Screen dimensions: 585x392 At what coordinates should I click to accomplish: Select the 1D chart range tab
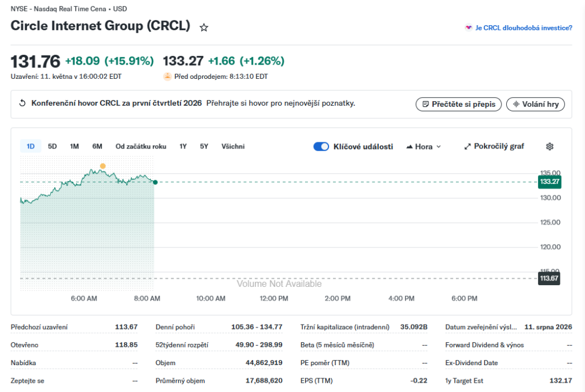coord(31,146)
